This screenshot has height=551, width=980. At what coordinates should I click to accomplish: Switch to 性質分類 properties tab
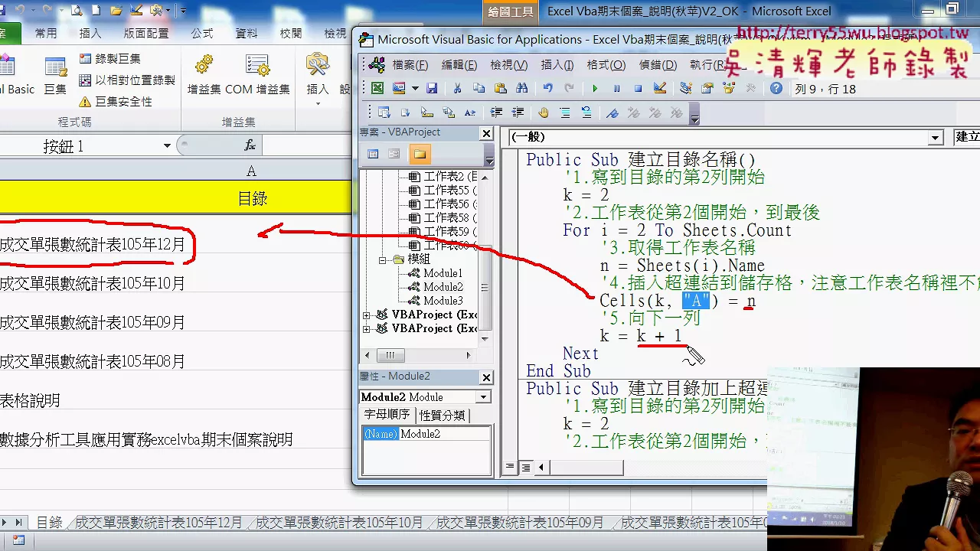click(x=442, y=415)
